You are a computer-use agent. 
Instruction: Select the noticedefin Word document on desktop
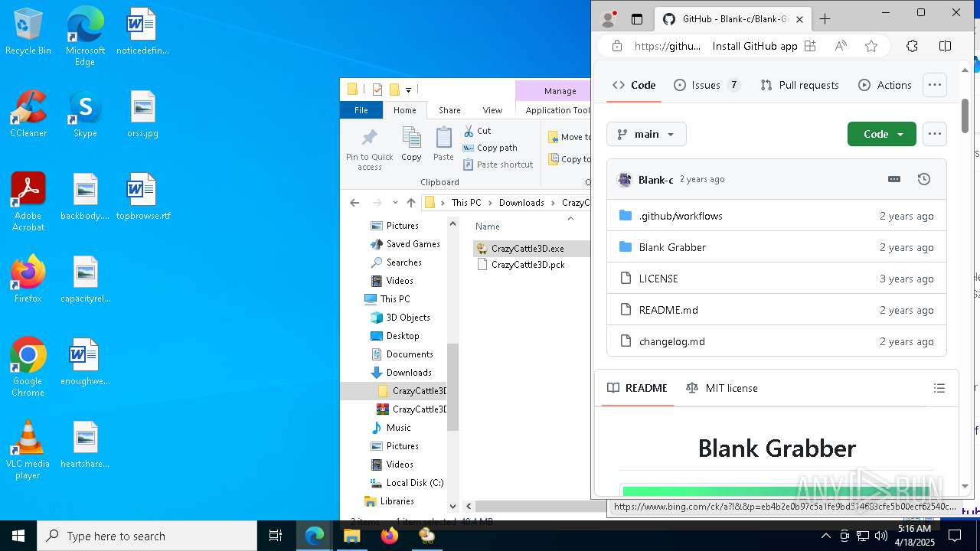pyautogui.click(x=142, y=32)
